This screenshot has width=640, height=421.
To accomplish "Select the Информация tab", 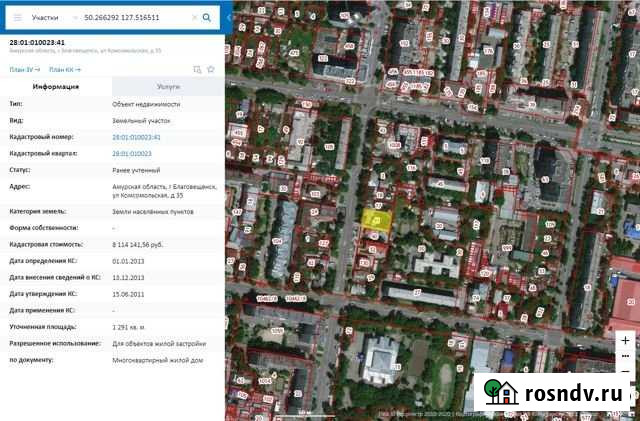I will (56, 87).
